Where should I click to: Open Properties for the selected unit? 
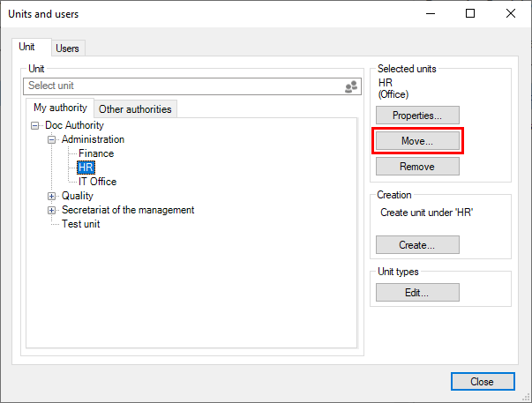417,116
